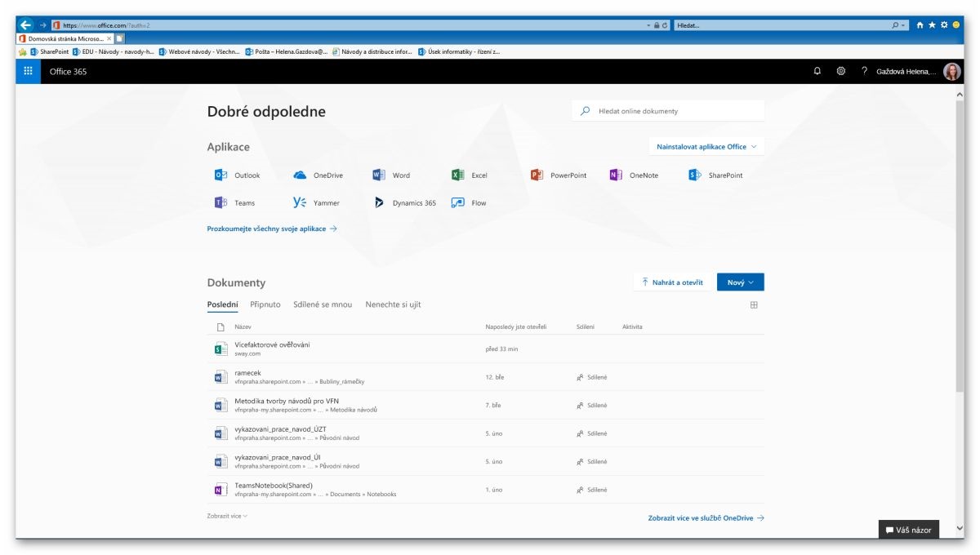
Task: Open the Vícefaktorové ověřování document
Action: [x=272, y=344]
